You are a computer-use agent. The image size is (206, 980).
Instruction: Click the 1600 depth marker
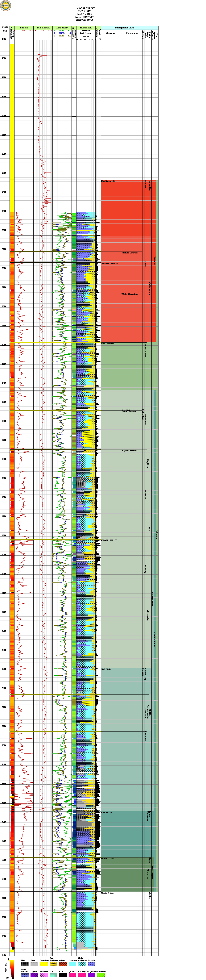4,40
